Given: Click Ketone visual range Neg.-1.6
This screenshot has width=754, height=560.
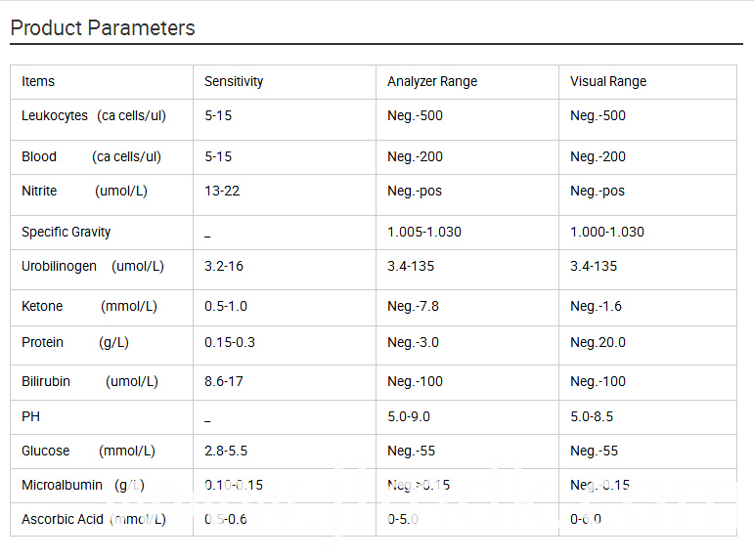Looking at the screenshot, I should (596, 306).
